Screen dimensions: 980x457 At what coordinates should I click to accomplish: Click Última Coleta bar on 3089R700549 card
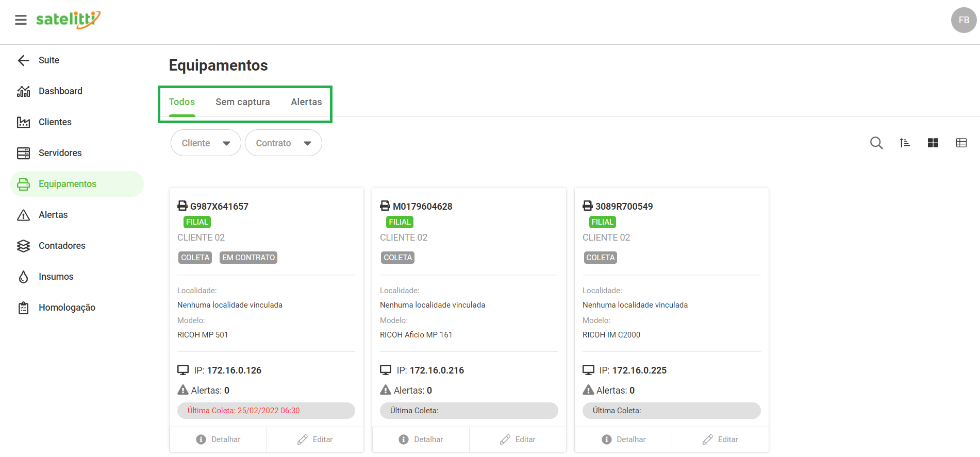[671, 411]
